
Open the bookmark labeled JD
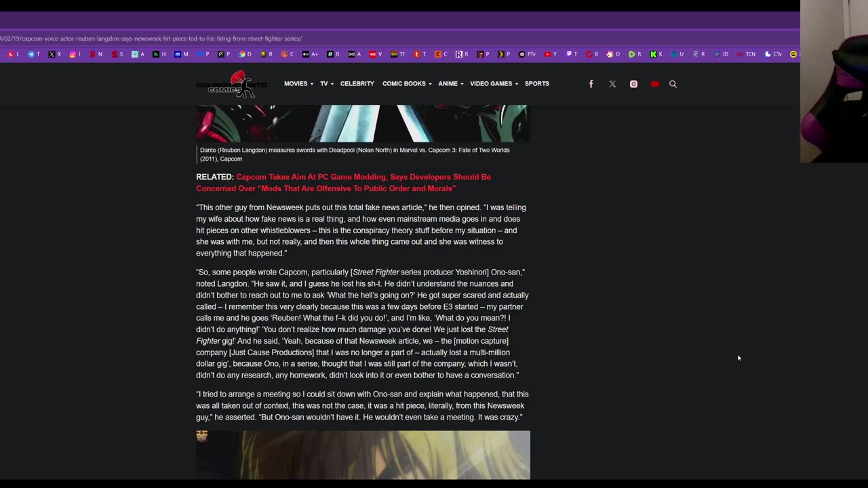[721, 54]
